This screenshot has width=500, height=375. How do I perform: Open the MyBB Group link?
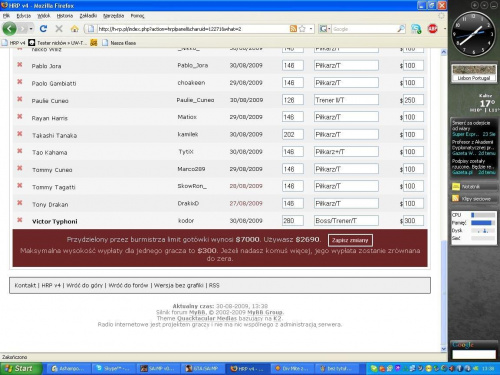coord(265,312)
